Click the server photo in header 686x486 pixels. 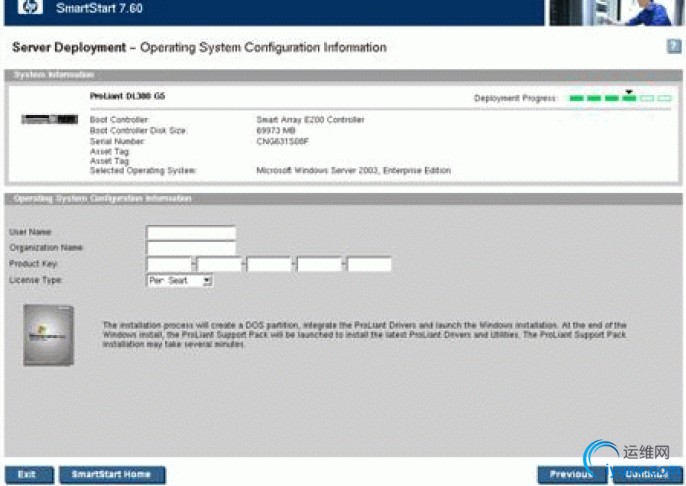click(x=615, y=12)
